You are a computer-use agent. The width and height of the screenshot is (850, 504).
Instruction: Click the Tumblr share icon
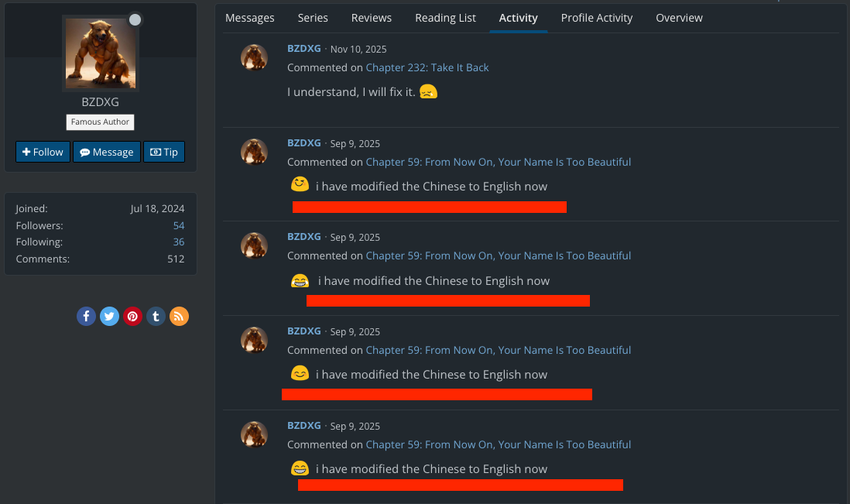(x=156, y=316)
